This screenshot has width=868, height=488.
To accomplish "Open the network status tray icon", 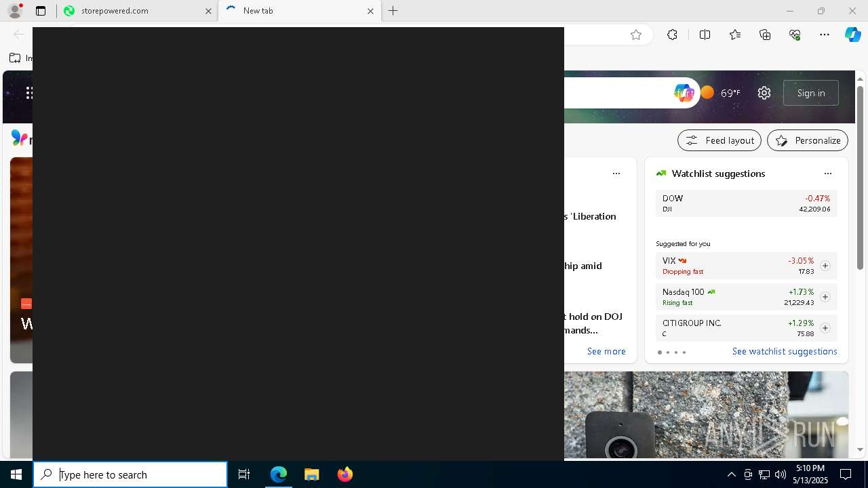I will click(x=764, y=474).
